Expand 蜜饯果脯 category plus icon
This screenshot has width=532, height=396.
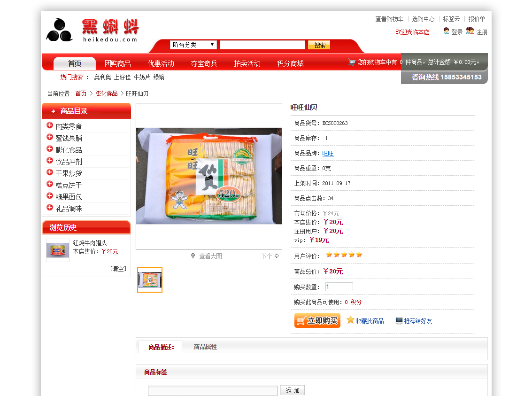coord(49,137)
